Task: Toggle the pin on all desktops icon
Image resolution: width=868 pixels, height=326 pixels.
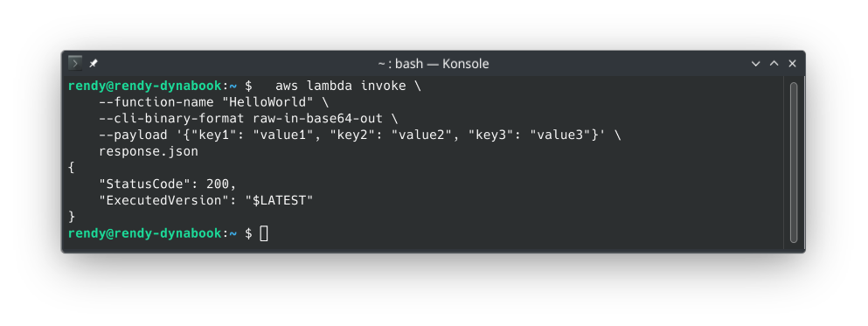Action: (x=94, y=64)
